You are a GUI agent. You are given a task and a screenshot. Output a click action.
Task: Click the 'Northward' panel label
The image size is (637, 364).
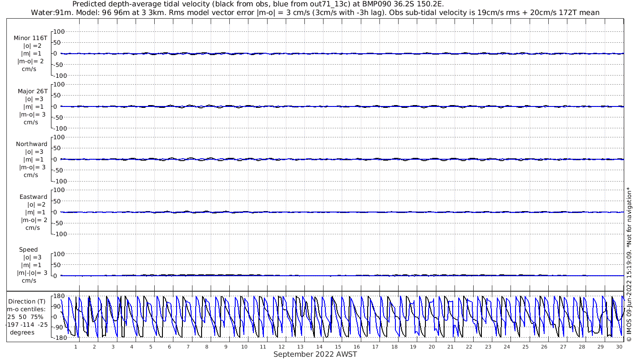coord(31,144)
